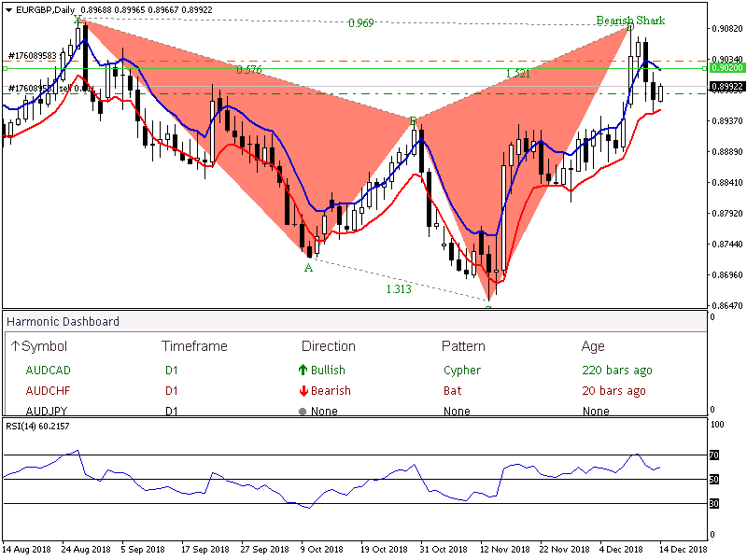Click the 0.969 ratio label
Image resolution: width=747 pixels, height=560 pixels.
pyautogui.click(x=360, y=22)
